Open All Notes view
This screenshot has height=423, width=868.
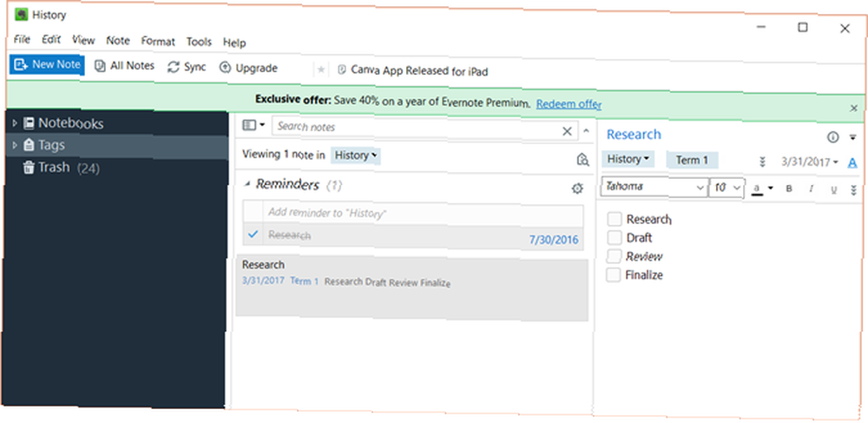coord(124,66)
